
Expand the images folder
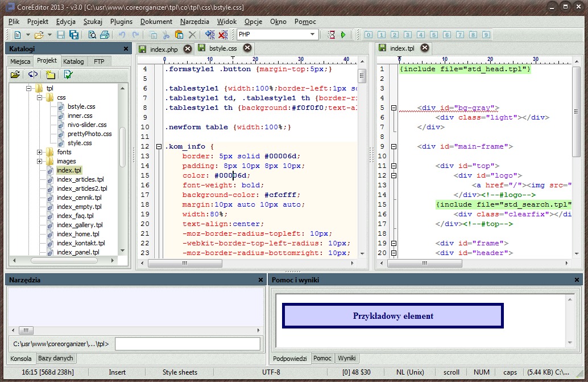(39, 161)
